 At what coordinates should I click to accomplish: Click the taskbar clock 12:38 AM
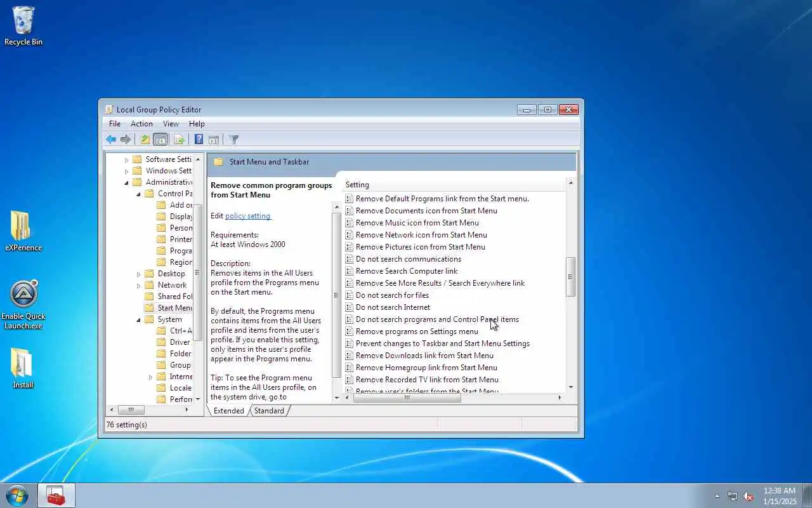pos(780,496)
